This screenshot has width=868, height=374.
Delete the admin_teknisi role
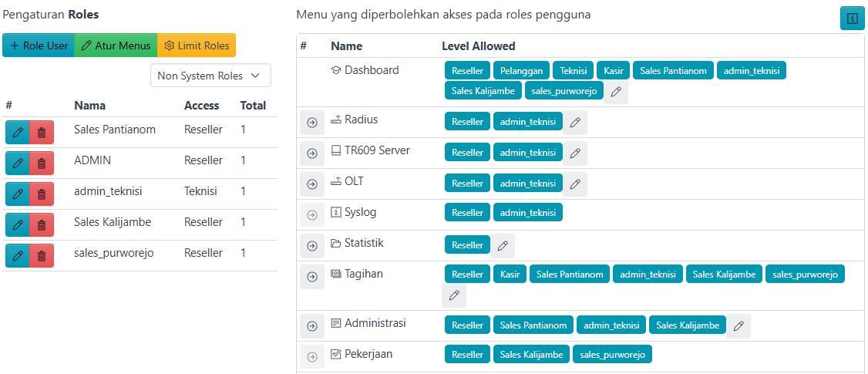42,194
